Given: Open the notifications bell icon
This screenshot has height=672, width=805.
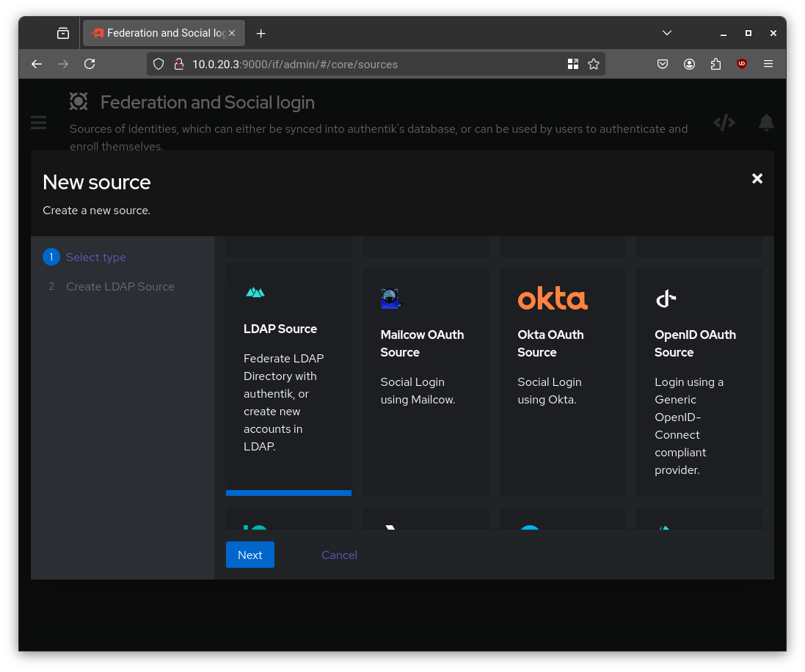Looking at the screenshot, I should coord(767,123).
